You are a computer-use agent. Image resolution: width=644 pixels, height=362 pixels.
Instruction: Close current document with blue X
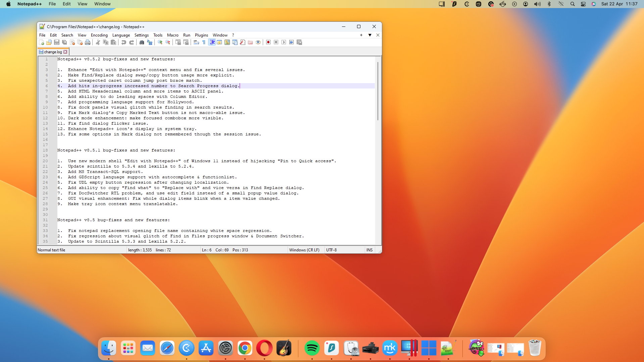point(378,35)
